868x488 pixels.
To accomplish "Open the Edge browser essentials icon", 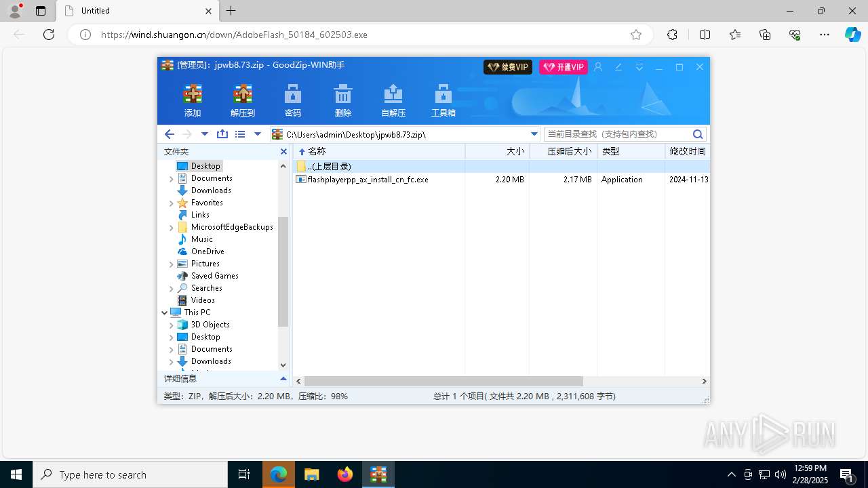I will click(x=795, y=35).
